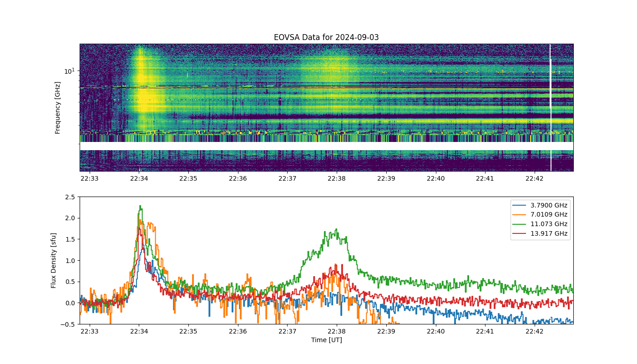Click the 22:33 tick under the spectrogram
The height and width of the screenshot is (364, 637).
point(89,178)
